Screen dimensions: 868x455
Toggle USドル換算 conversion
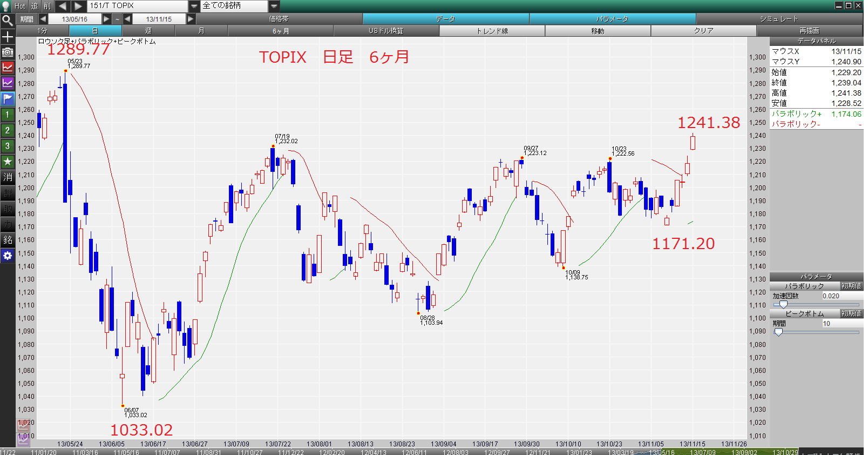386,31
